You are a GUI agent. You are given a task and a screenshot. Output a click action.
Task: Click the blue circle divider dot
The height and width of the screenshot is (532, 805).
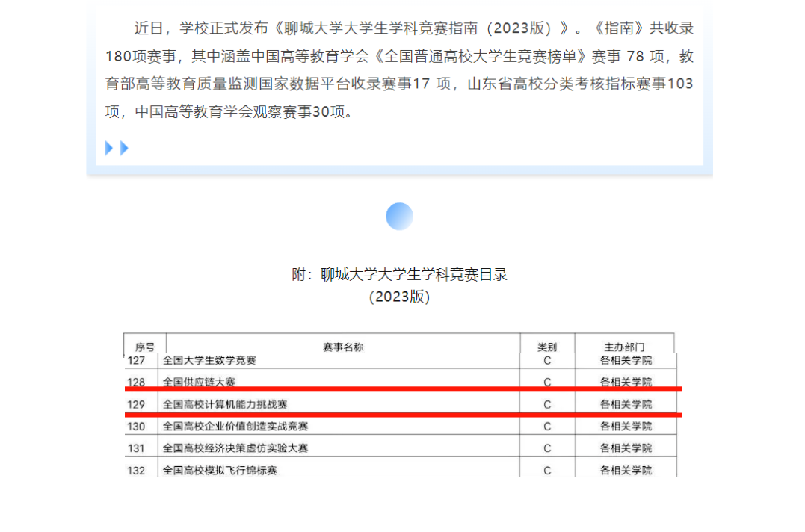[x=399, y=217]
